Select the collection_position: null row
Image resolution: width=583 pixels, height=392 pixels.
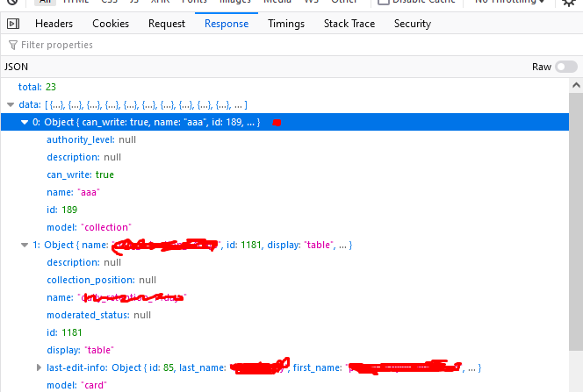click(284, 280)
